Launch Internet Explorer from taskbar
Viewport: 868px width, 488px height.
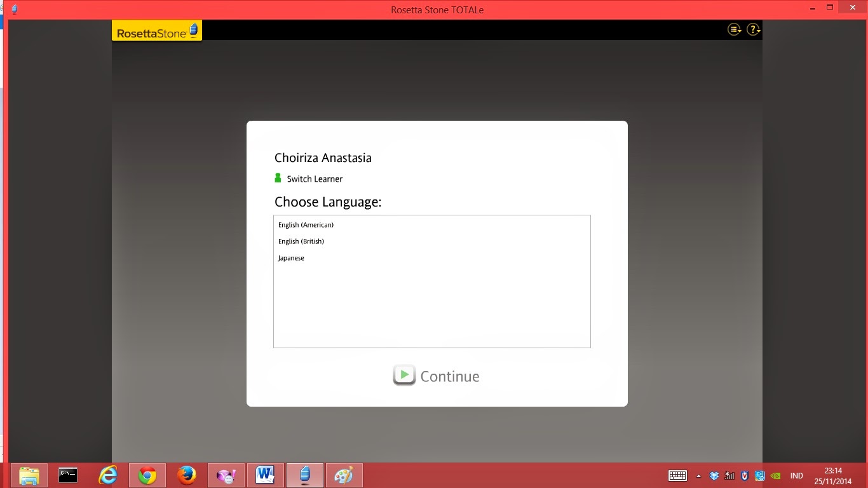(108, 475)
